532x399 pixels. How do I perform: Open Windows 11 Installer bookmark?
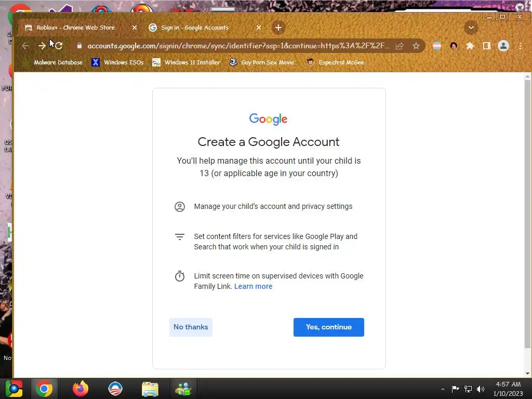(187, 62)
